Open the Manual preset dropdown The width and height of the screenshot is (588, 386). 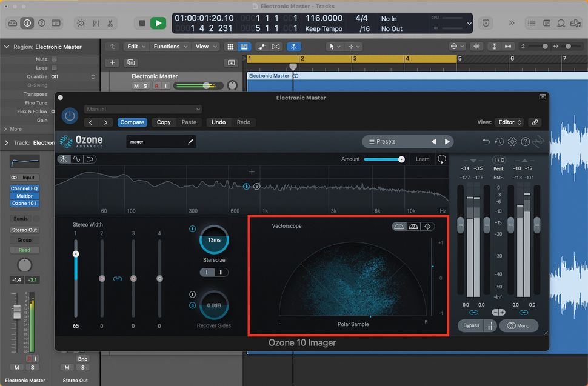pyautogui.click(x=143, y=109)
